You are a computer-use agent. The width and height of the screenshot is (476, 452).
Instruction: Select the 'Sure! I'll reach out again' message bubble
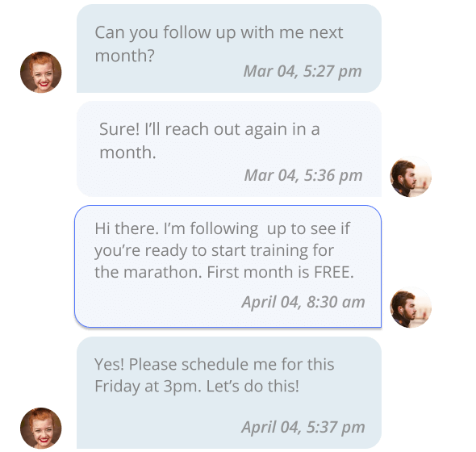tap(229, 149)
